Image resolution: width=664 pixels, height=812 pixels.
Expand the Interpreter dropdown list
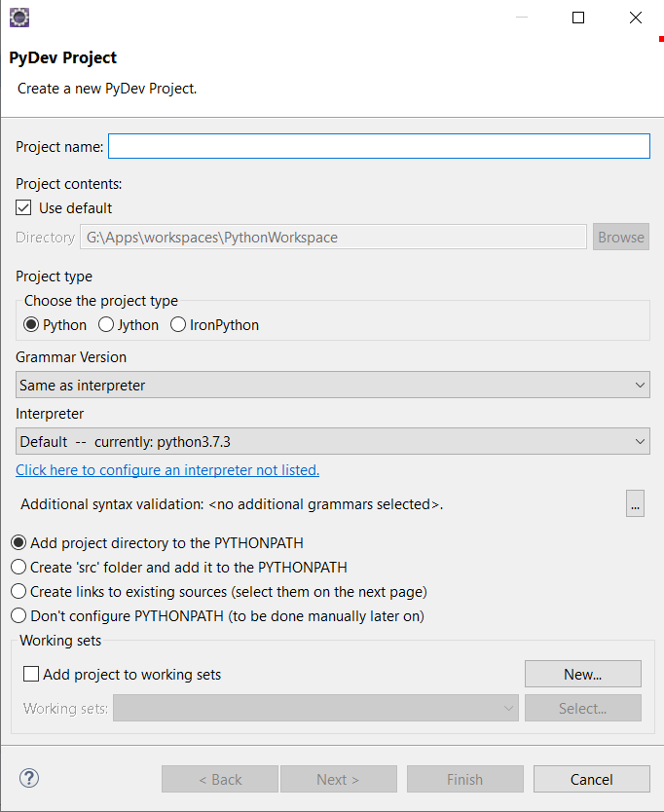click(333, 441)
